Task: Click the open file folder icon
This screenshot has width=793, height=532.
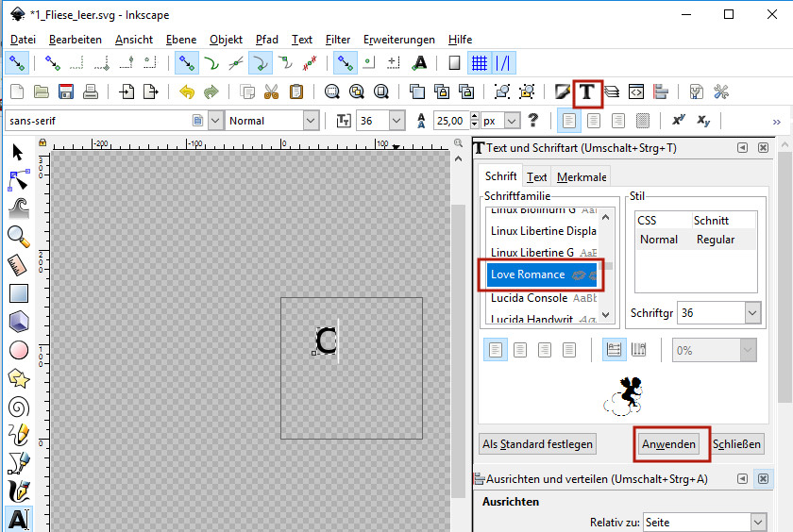Action: (41, 91)
